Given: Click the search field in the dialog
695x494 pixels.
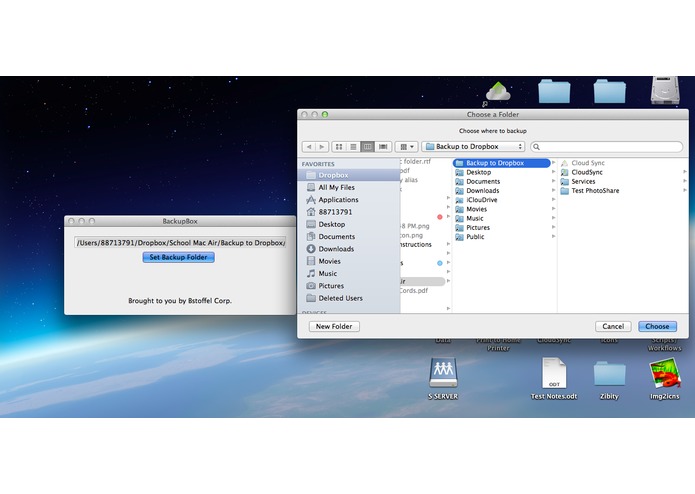Looking at the screenshot, I should coord(606,147).
